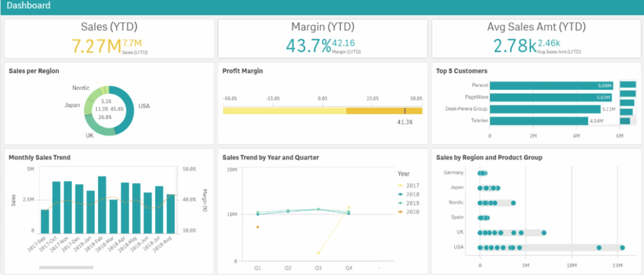Viewport: 644px width, 275px height.
Task: Click the Profit Margin gauge bar
Action: click(322, 111)
